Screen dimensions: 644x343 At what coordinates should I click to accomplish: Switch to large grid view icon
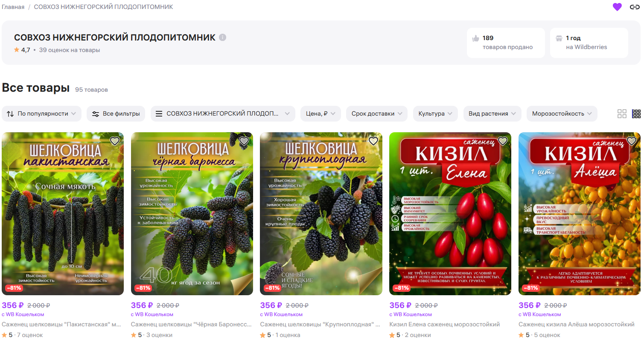[x=622, y=114]
